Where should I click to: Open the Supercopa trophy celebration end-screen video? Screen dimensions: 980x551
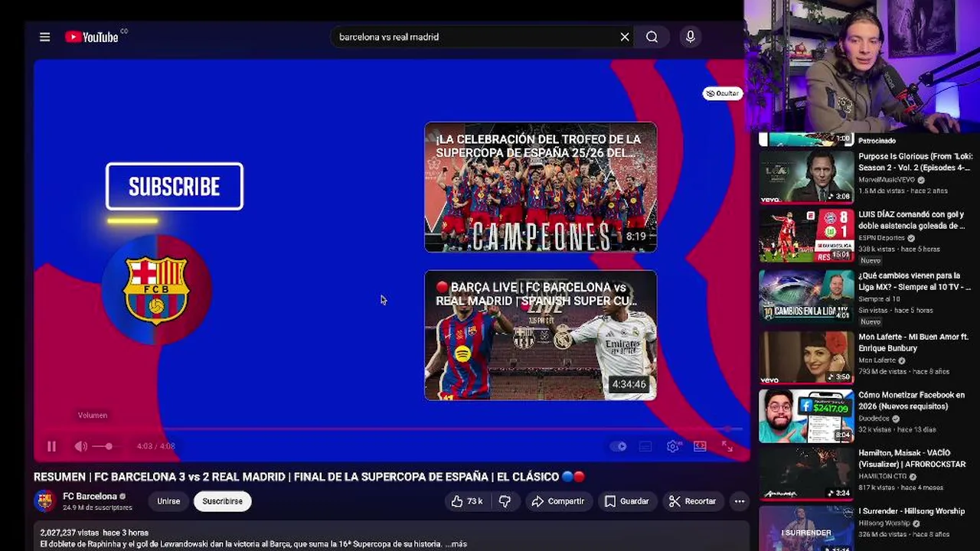[541, 187]
